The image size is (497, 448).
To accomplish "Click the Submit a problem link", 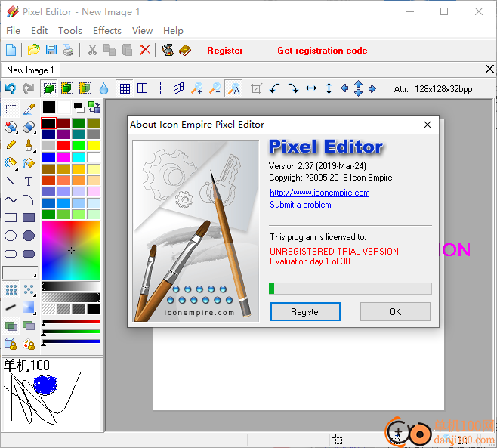I will pos(300,205).
